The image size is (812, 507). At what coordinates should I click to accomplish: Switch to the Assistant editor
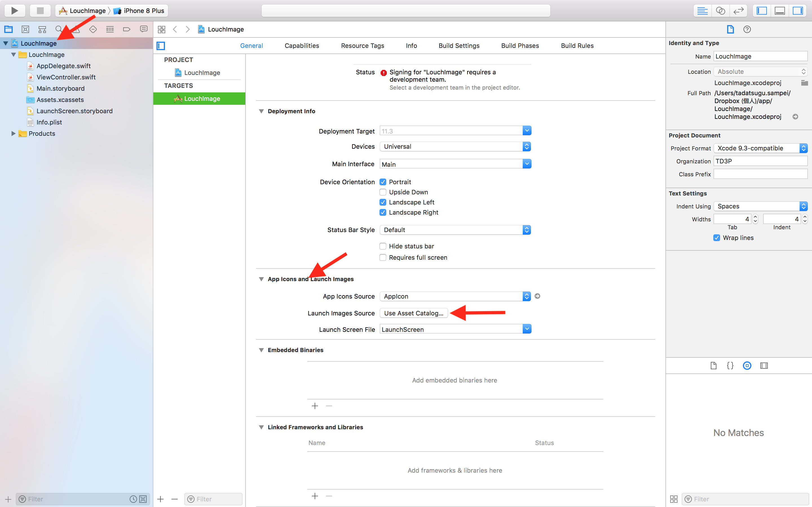(720, 10)
